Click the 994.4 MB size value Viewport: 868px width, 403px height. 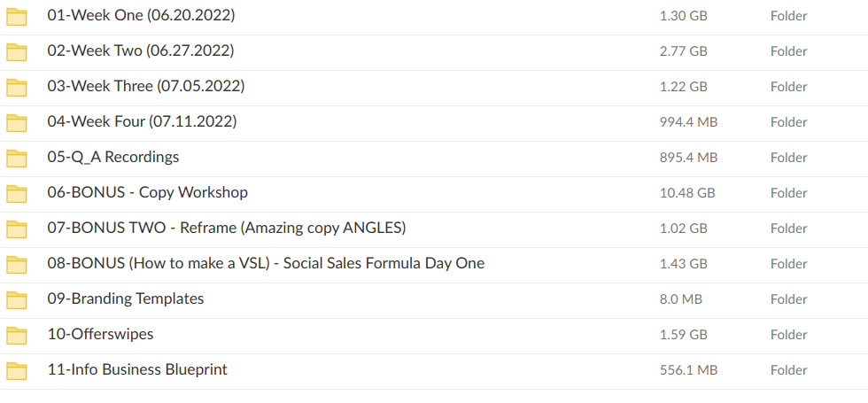(688, 122)
